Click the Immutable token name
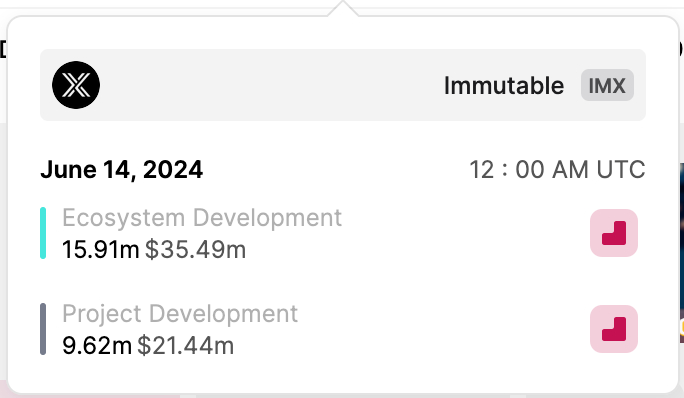 coord(504,85)
